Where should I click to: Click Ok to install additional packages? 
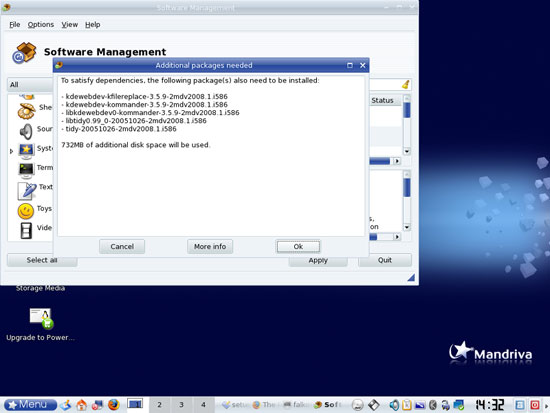[x=298, y=246]
